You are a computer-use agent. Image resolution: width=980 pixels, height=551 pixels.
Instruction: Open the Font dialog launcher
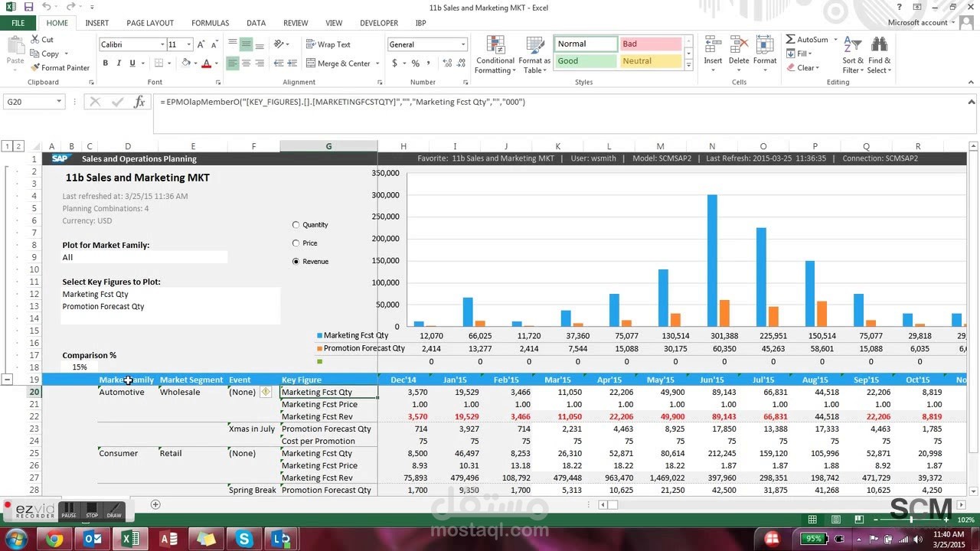coord(217,82)
